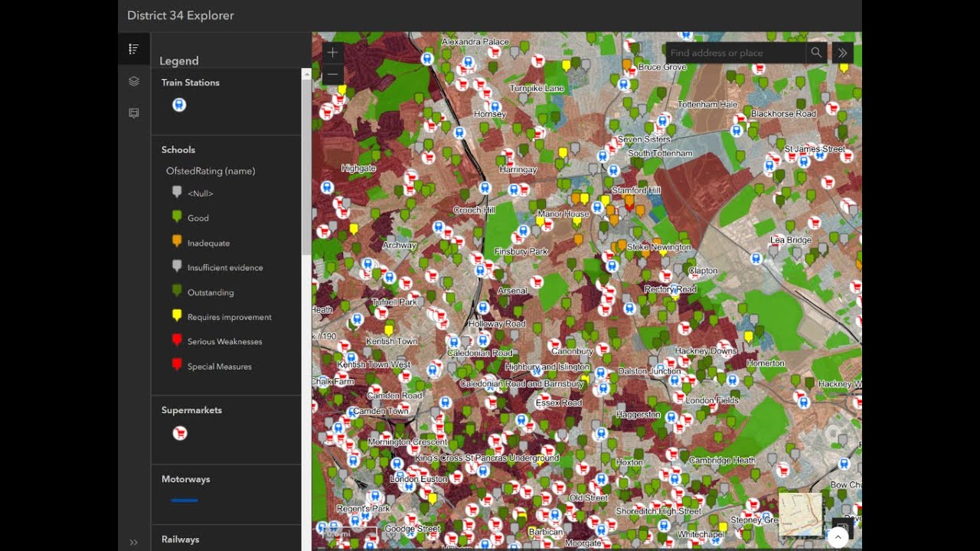Open the Layers panel icon in sidebar
Screen dimensions: 980x551
(134, 81)
